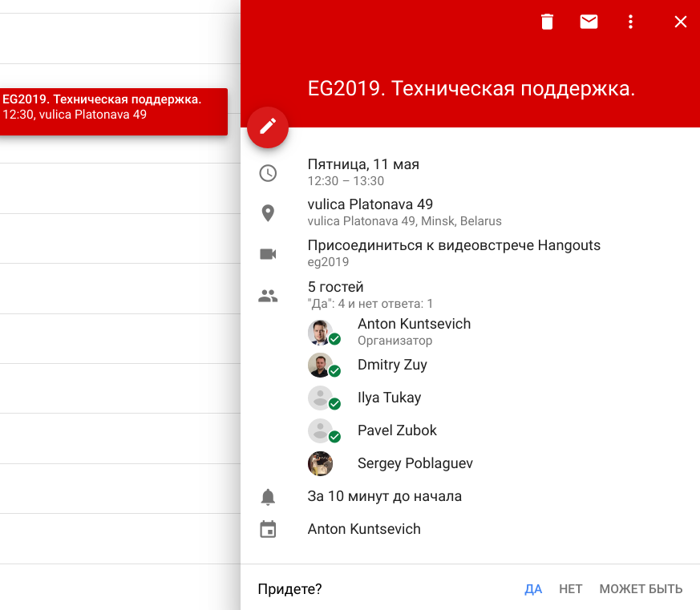This screenshot has width=700, height=610.
Task: Click Pavel Zubok's placeholder avatar
Action: pos(320,430)
